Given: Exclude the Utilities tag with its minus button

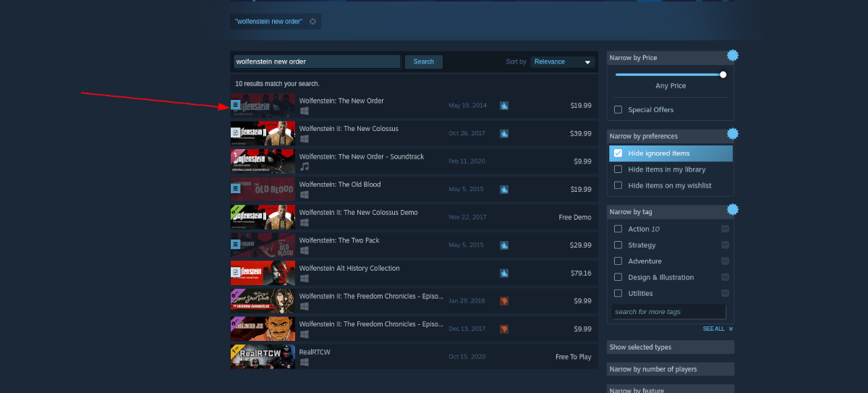Looking at the screenshot, I should (x=725, y=293).
